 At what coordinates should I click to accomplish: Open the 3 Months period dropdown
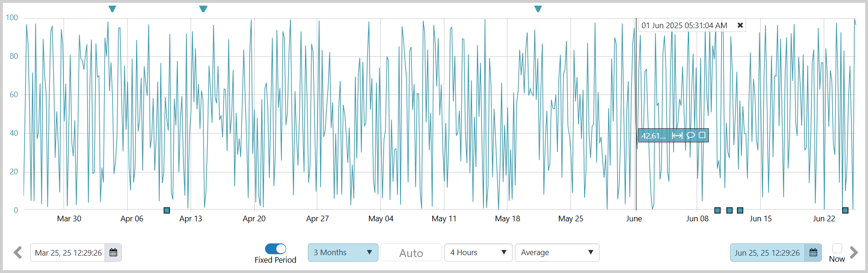(343, 253)
